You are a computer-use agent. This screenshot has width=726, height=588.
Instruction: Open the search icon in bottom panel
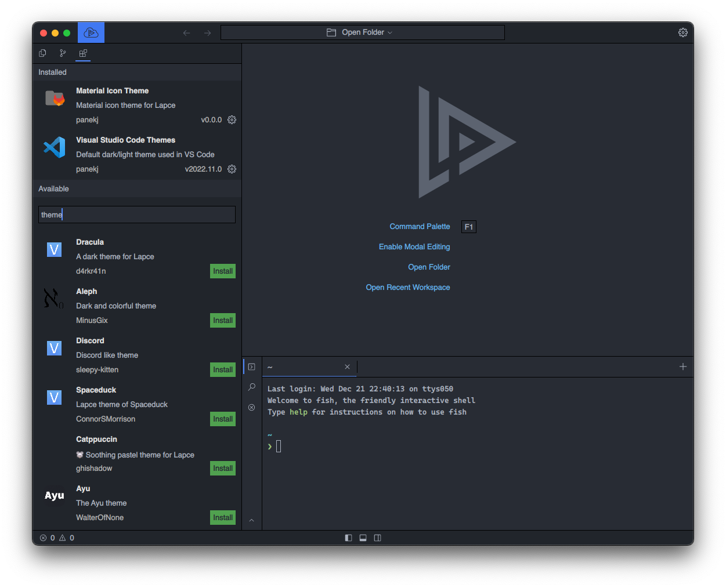252,387
